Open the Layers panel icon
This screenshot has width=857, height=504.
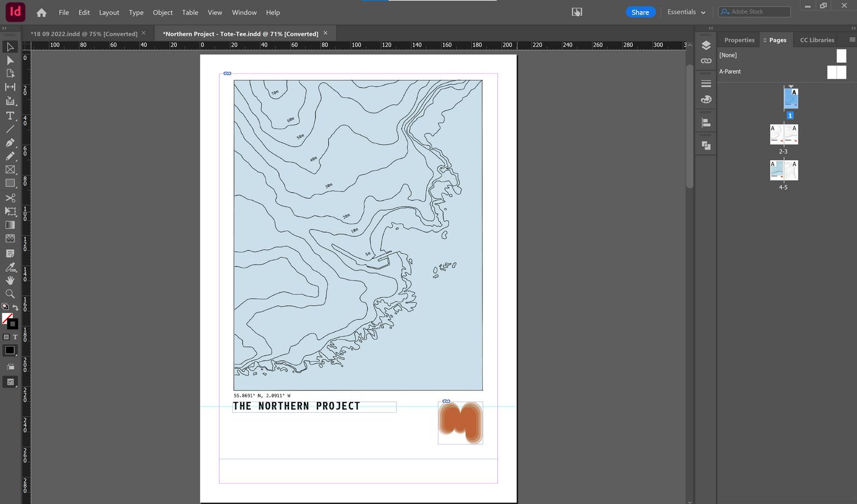pyautogui.click(x=706, y=45)
